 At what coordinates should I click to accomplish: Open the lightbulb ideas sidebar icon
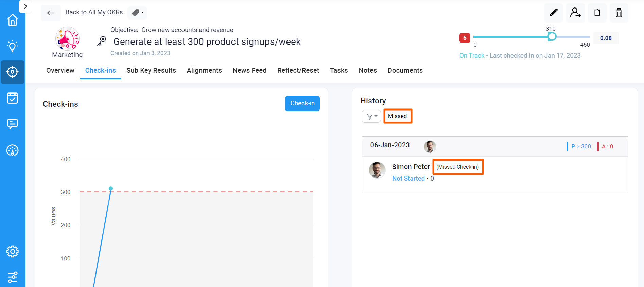(13, 46)
